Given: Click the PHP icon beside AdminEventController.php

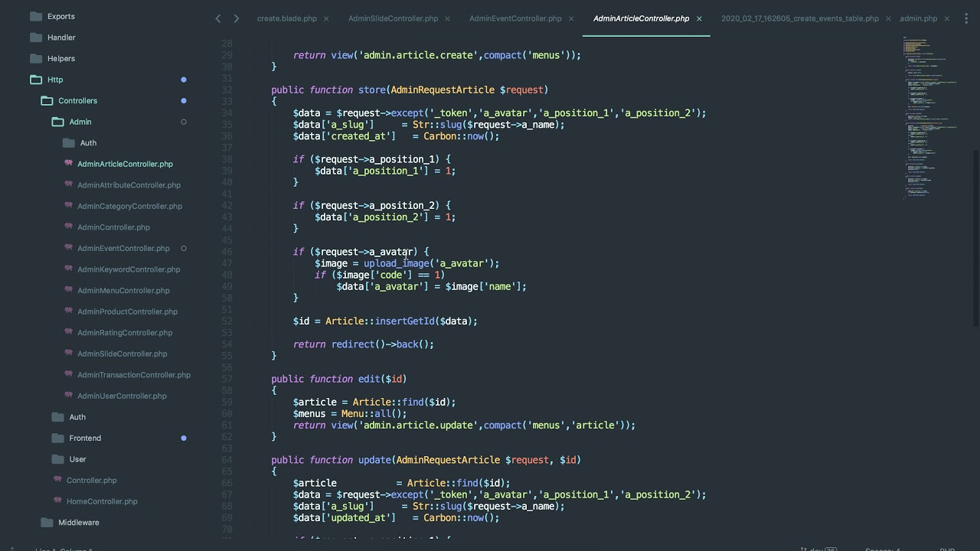Looking at the screenshot, I should tap(69, 247).
